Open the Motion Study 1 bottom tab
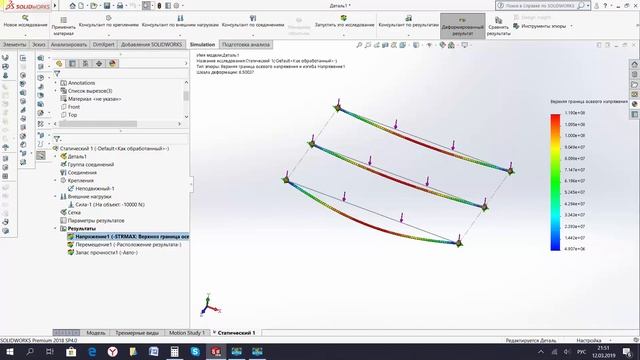Viewport: 640px width, 360px height. tap(187, 333)
